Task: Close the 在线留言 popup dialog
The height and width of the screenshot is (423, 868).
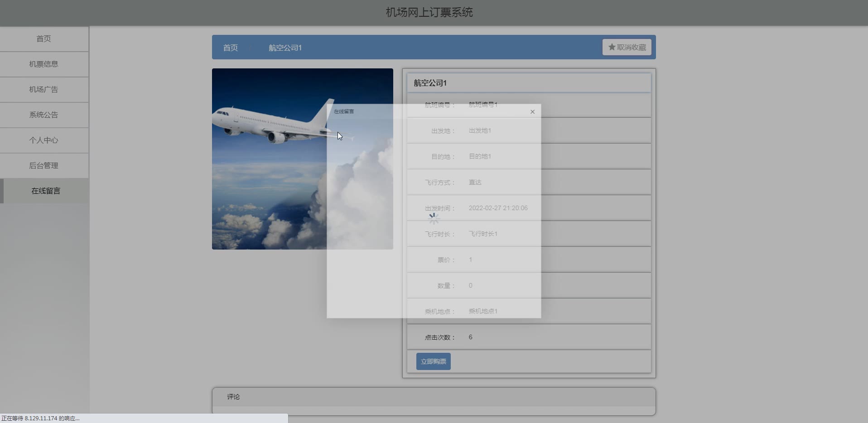Action: (x=532, y=111)
